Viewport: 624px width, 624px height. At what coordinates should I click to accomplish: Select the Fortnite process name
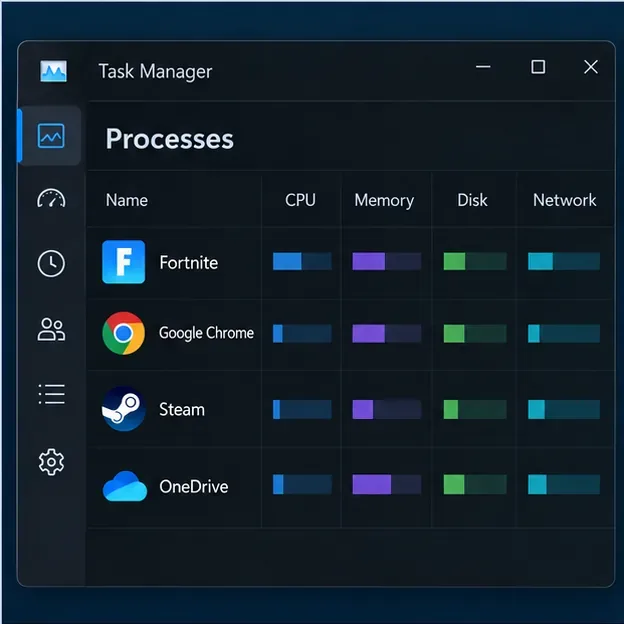point(189,263)
